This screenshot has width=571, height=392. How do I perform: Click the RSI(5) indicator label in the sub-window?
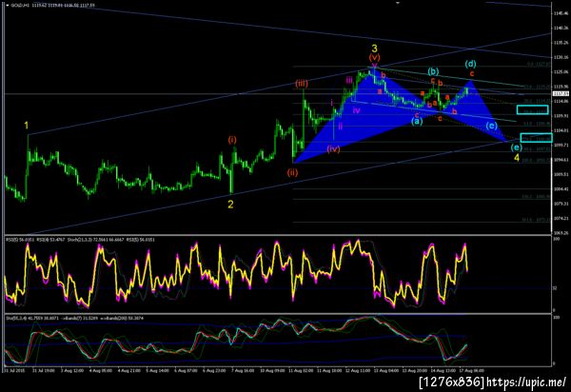pyautogui.click(x=18, y=240)
